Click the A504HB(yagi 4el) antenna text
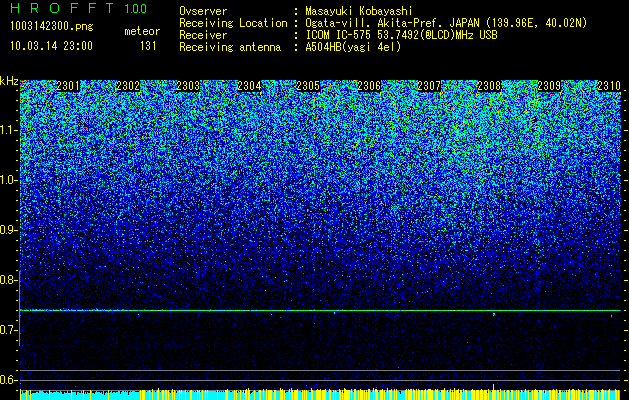The image size is (629, 400). coord(353,47)
